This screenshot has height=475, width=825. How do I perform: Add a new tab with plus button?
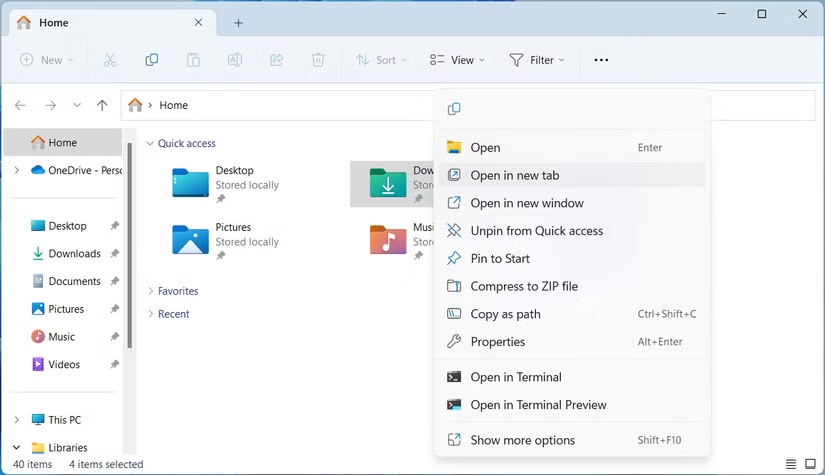click(x=238, y=23)
